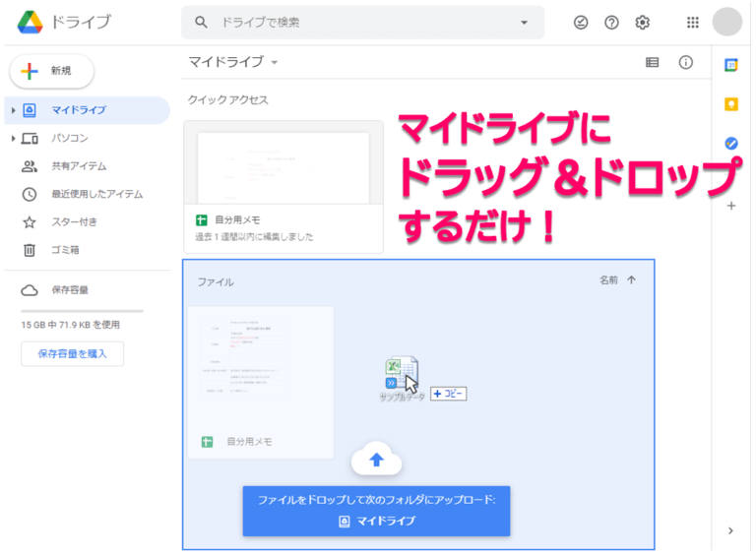
Task: Open ゴミ箱 trash
Action: [65, 250]
